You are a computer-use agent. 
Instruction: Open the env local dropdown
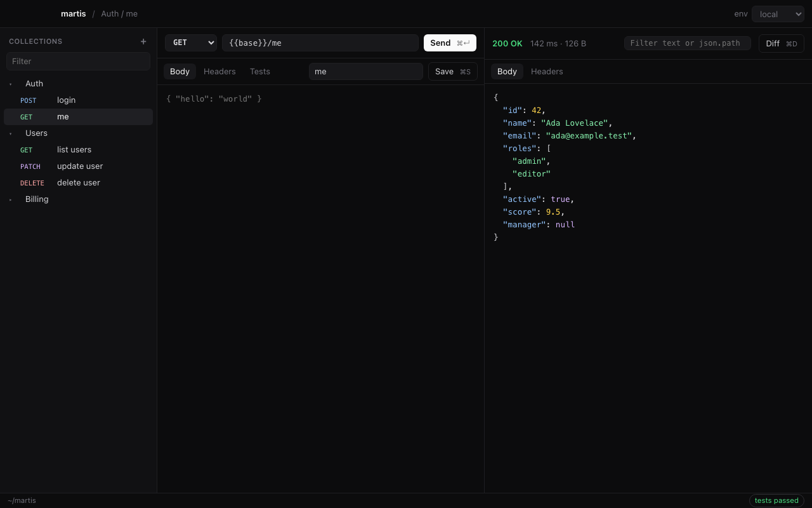click(x=778, y=14)
